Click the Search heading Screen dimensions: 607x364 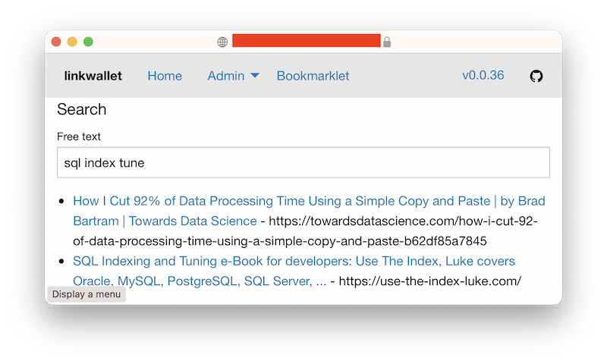[x=82, y=109]
